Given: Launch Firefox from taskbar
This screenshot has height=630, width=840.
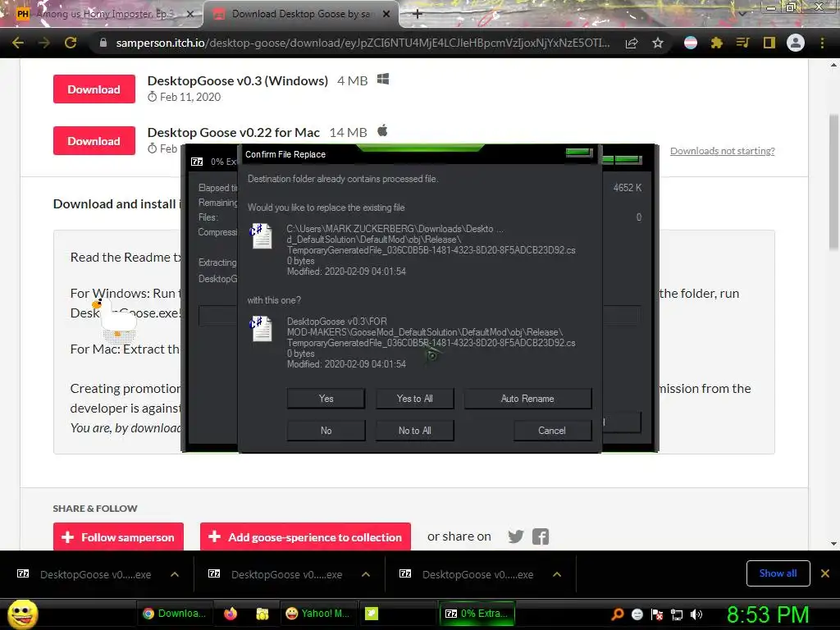Looking at the screenshot, I should (x=231, y=614).
